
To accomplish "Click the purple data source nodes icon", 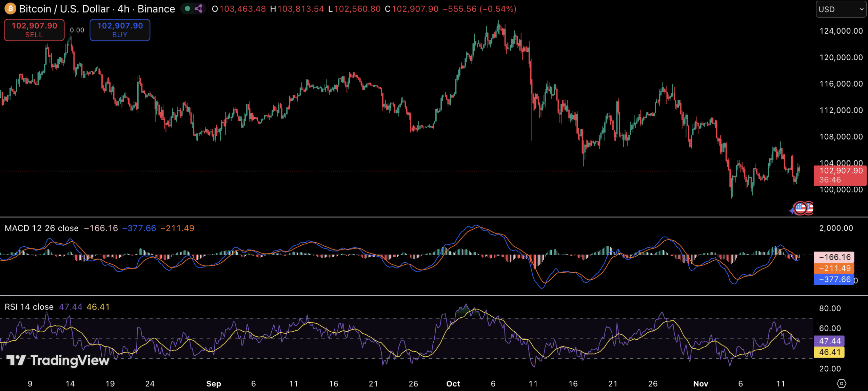I will pos(199,8).
